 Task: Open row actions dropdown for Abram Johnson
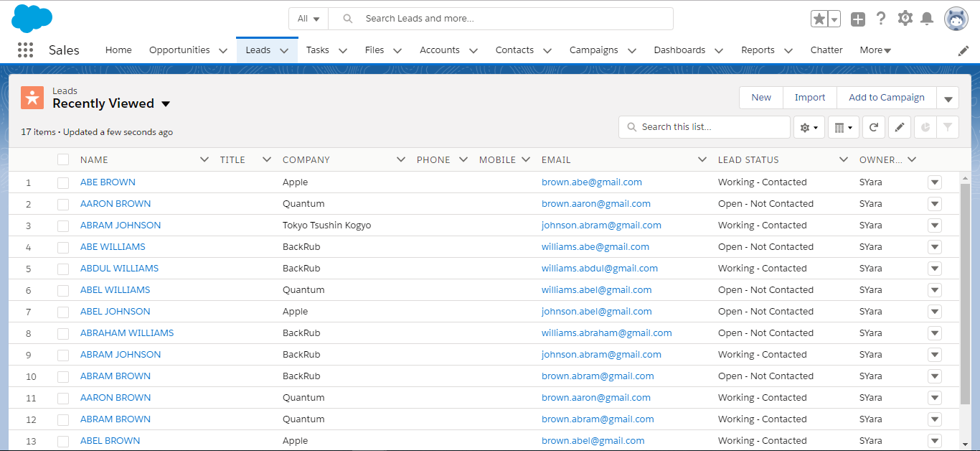934,225
